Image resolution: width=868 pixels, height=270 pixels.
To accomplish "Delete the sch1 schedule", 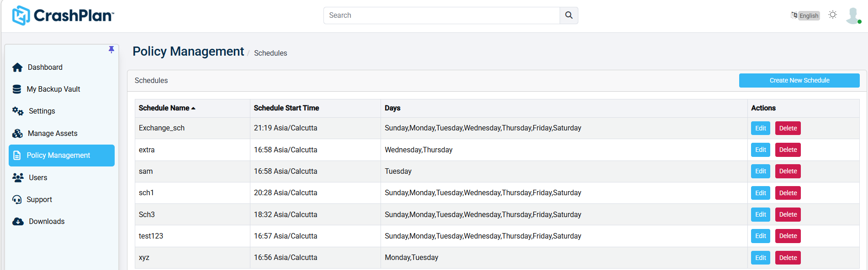I will (788, 193).
